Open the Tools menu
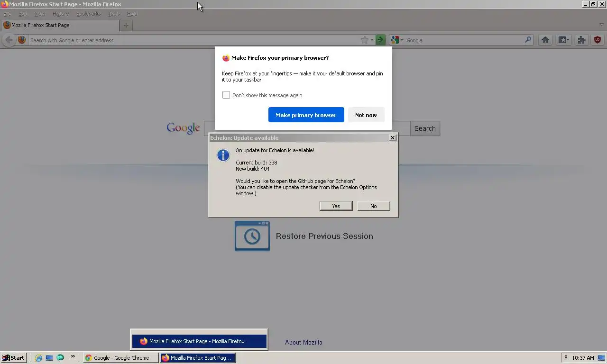 tap(114, 14)
